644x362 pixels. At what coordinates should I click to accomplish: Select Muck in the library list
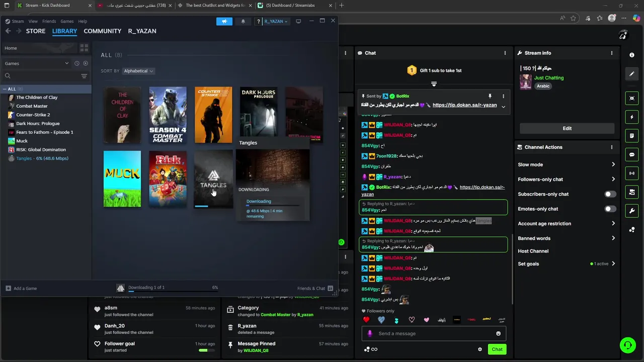[22, 141]
